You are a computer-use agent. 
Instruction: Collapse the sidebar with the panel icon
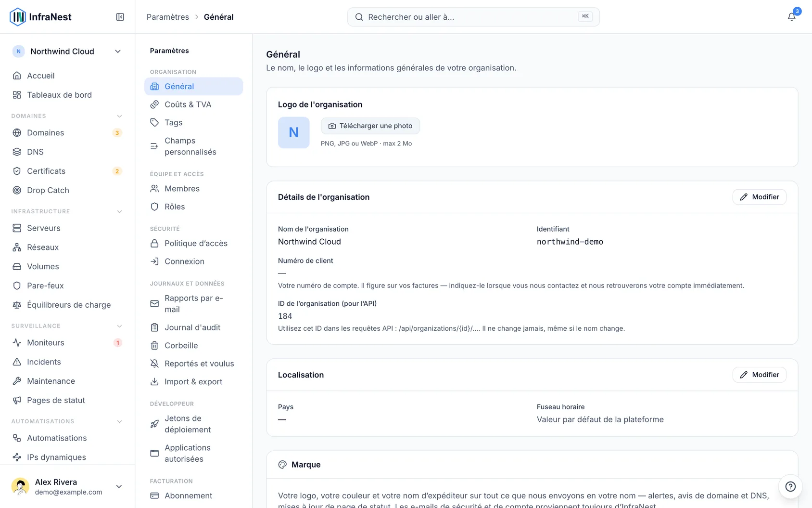tap(120, 17)
